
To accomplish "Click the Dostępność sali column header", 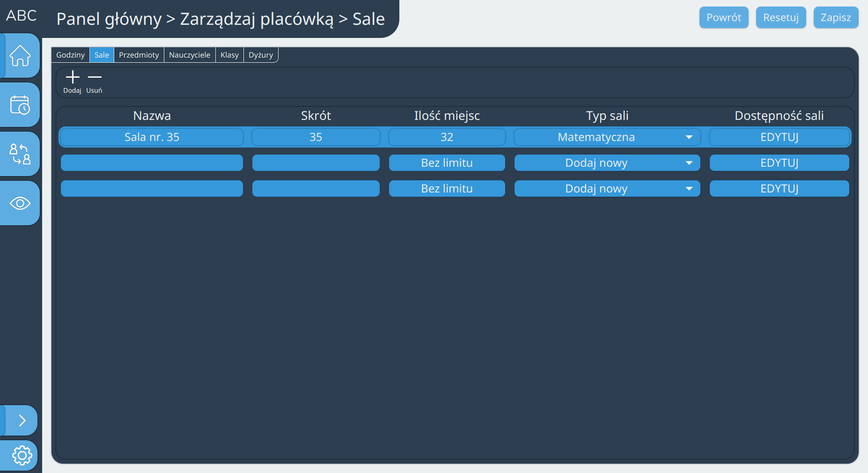I will [779, 116].
